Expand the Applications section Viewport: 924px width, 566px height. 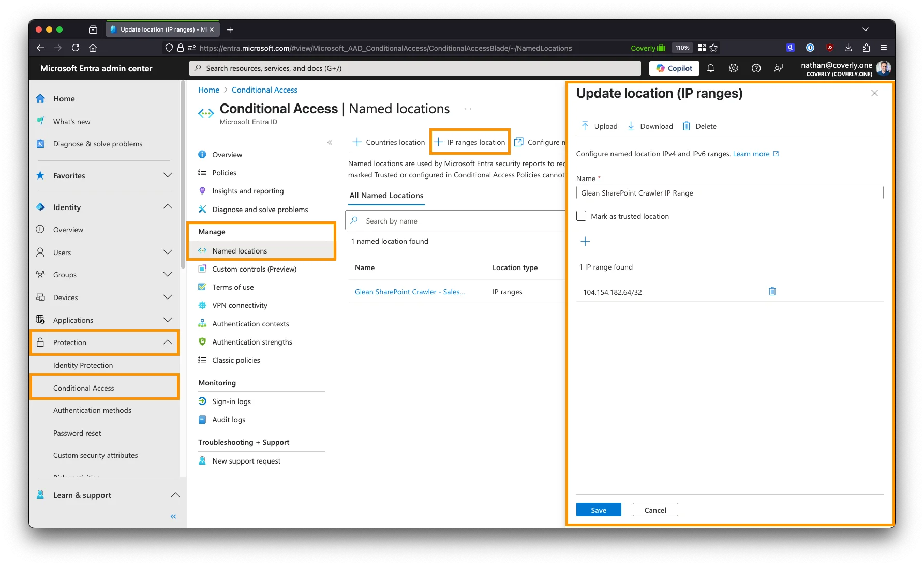pyautogui.click(x=168, y=320)
